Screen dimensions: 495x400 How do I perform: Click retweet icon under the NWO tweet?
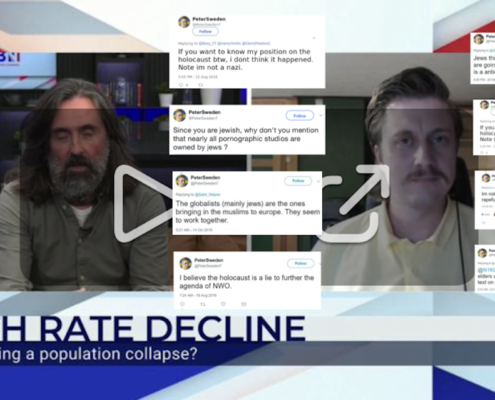pos(203,304)
